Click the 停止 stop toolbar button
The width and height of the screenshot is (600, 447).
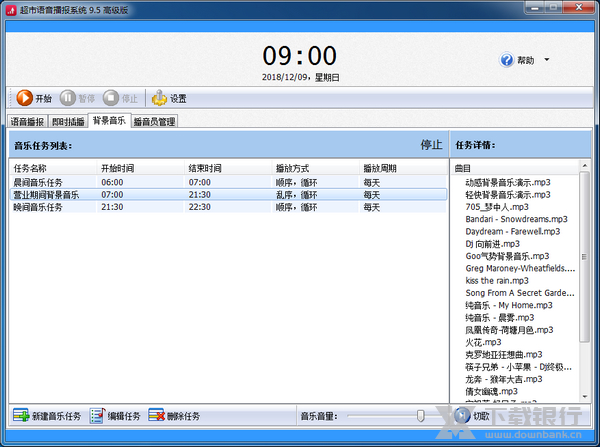pos(120,98)
